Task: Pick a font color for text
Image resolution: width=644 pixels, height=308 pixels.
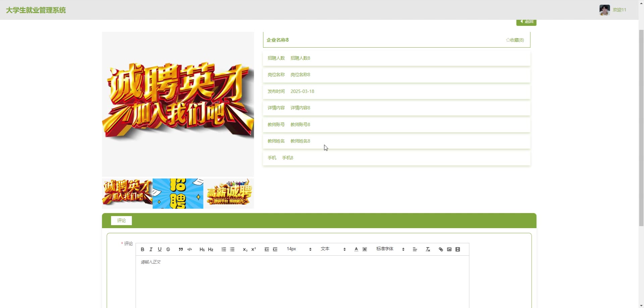Action: pyautogui.click(x=356, y=249)
